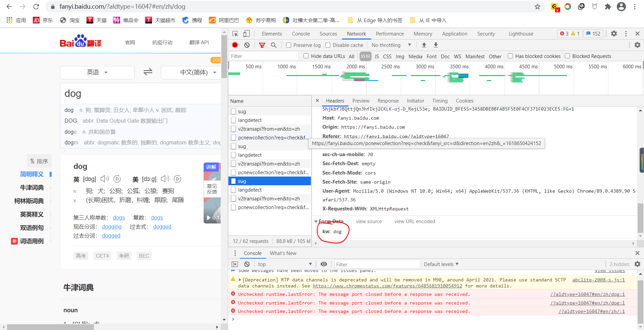Click the network Filter input
Viewport: 644px width, 330px height.
(263, 56)
